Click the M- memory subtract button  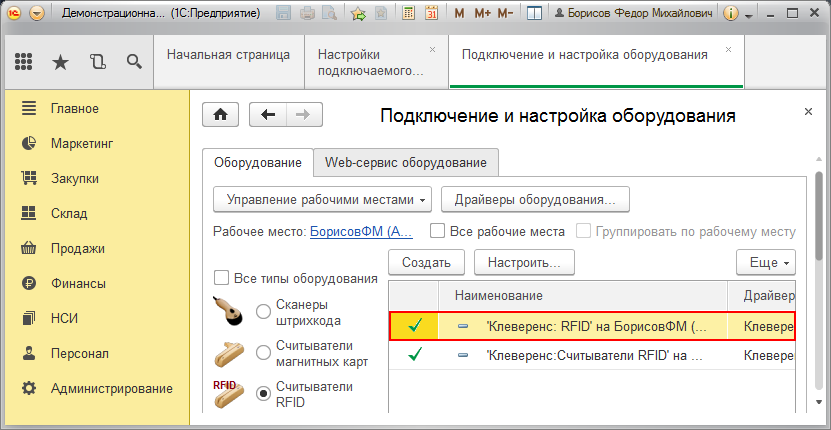(505, 14)
